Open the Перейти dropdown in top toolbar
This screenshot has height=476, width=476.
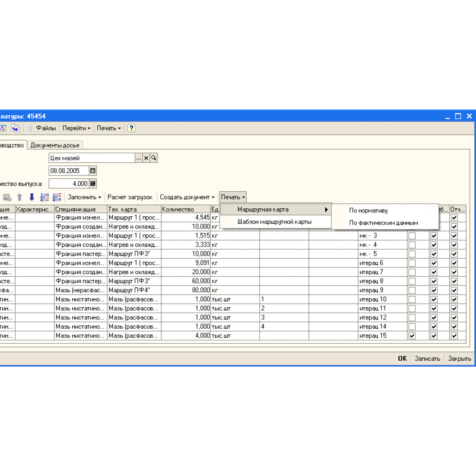click(76, 128)
